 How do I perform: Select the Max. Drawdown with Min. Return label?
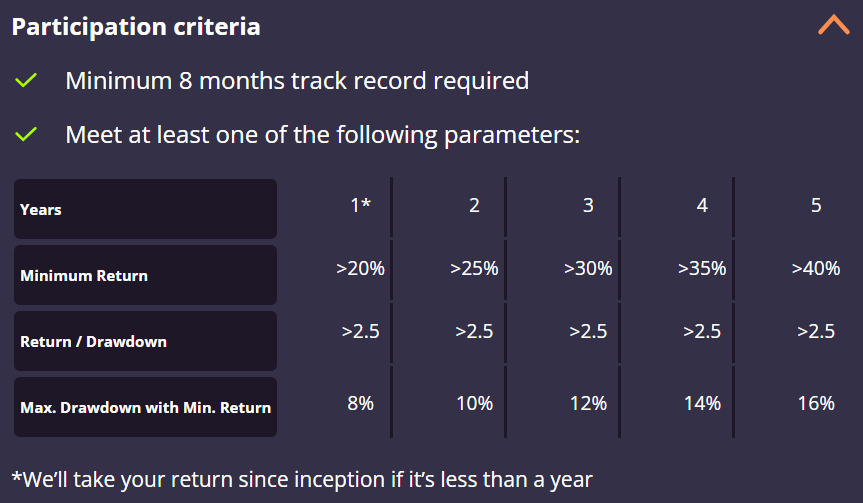(144, 407)
